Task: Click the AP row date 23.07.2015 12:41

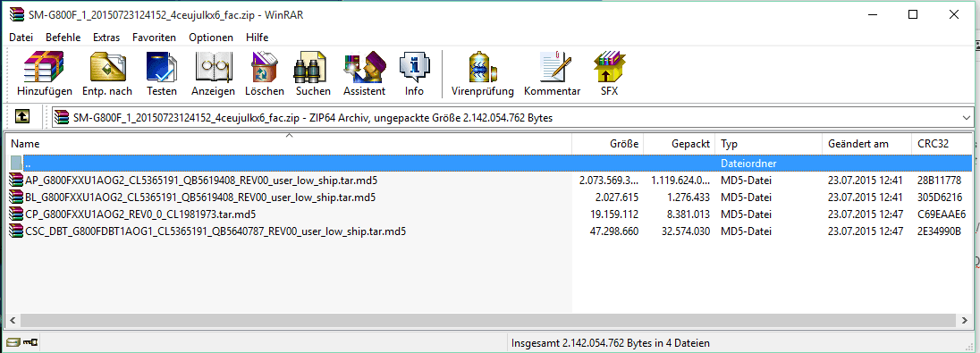Action: (x=866, y=181)
